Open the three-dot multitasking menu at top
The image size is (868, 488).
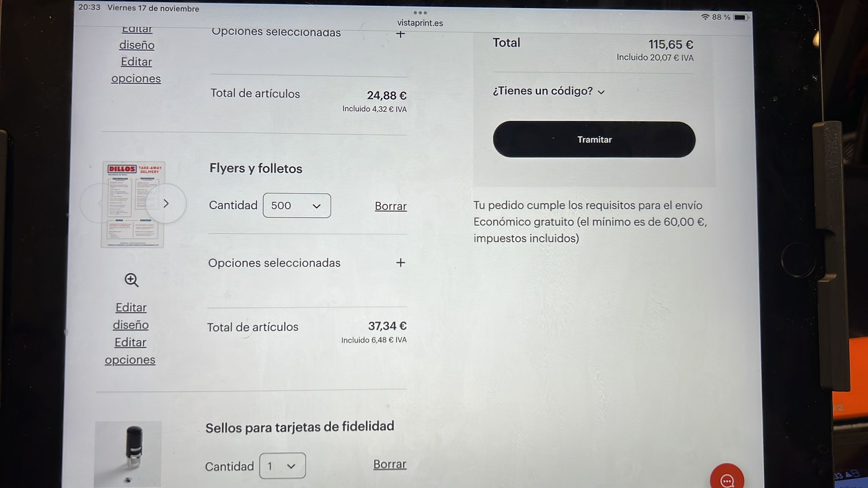pyautogui.click(x=420, y=13)
